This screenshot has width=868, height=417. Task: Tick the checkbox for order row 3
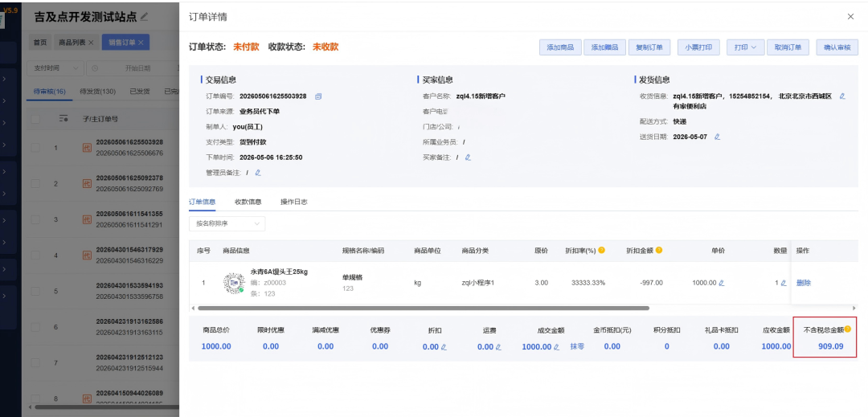click(x=35, y=219)
